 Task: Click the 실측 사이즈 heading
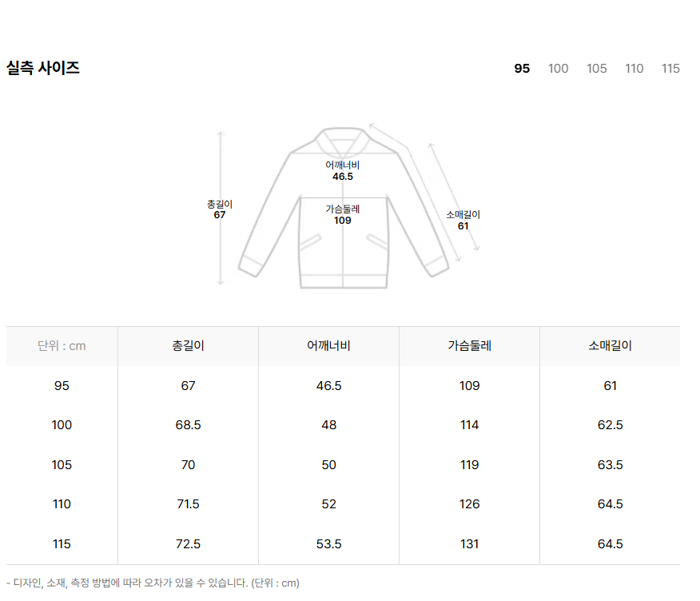43,68
